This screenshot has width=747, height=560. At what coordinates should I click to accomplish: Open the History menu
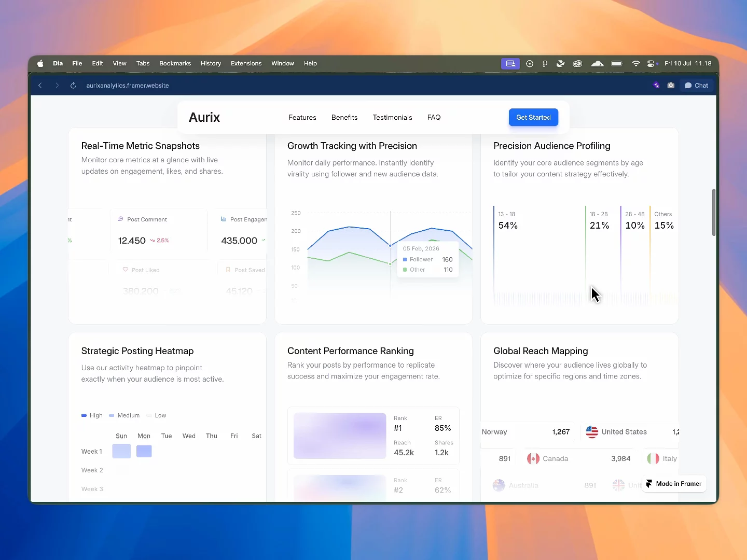point(211,63)
